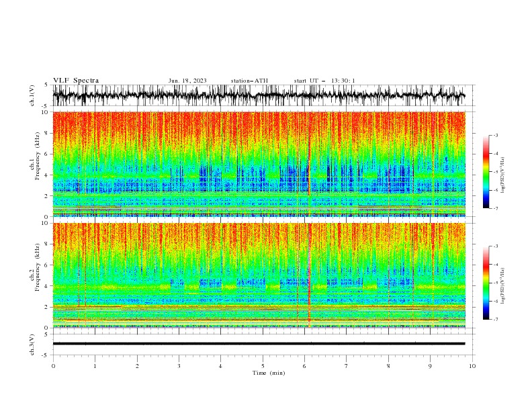Click the ch.1 color bar log(PSD) units label

(x=502, y=175)
